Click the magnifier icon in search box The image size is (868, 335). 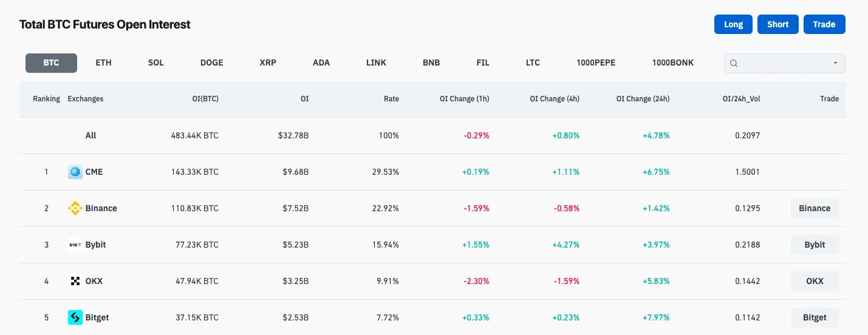pyautogui.click(x=734, y=63)
